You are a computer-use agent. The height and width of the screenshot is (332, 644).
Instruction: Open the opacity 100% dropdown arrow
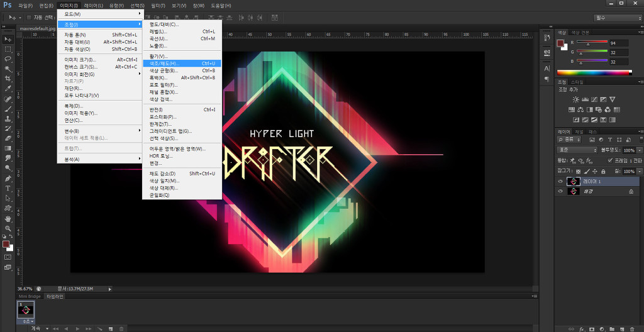tap(640, 151)
